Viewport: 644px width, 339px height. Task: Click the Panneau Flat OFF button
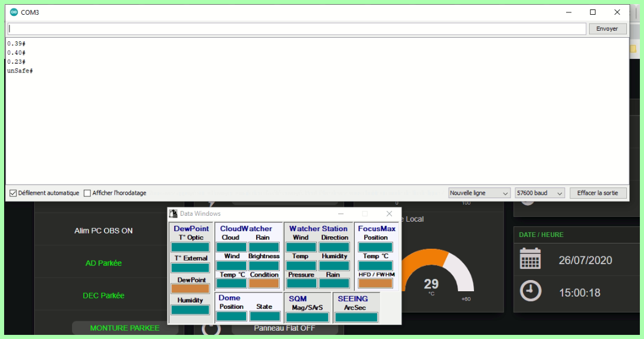(x=285, y=328)
